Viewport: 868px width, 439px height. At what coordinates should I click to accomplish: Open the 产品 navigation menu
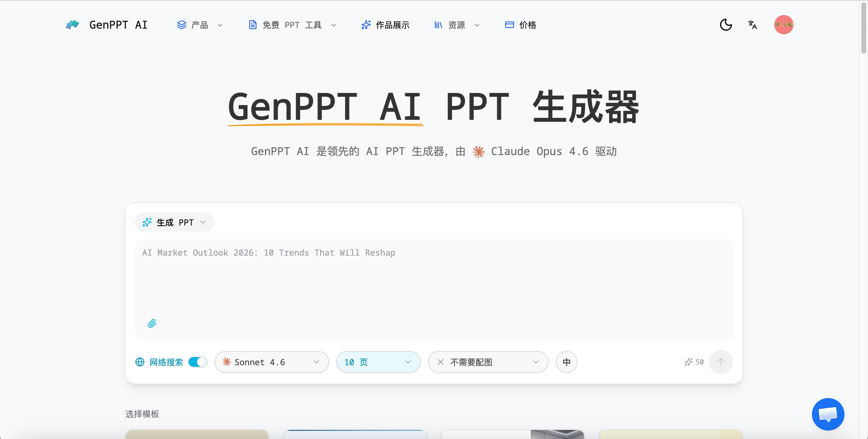[x=200, y=25]
